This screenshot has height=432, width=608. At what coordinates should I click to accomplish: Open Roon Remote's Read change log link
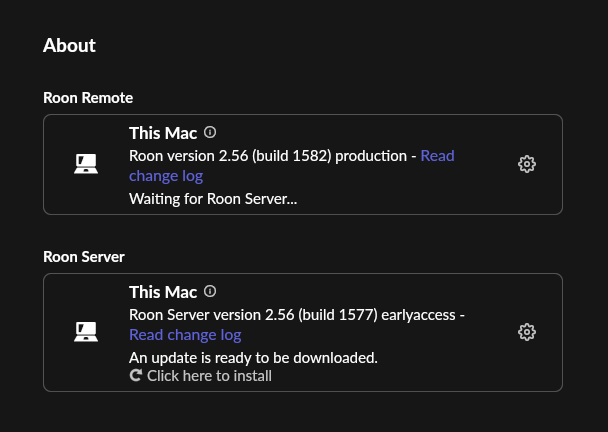tap(166, 176)
